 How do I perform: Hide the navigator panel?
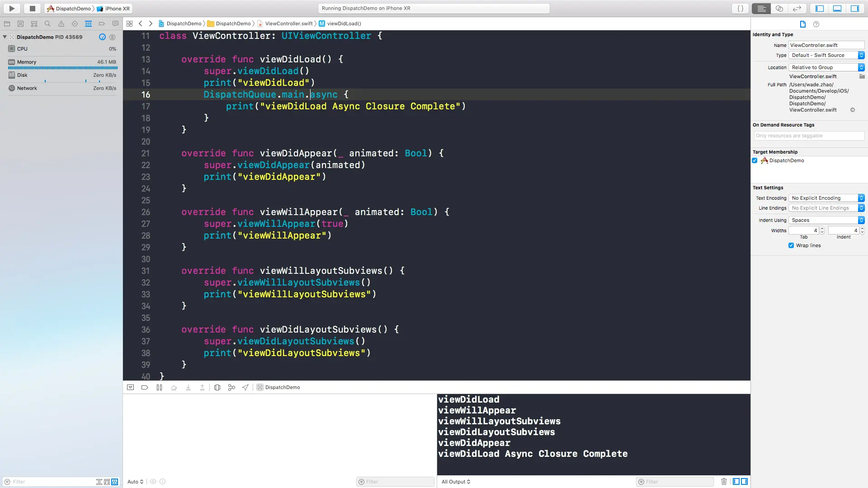pyautogui.click(x=820, y=9)
